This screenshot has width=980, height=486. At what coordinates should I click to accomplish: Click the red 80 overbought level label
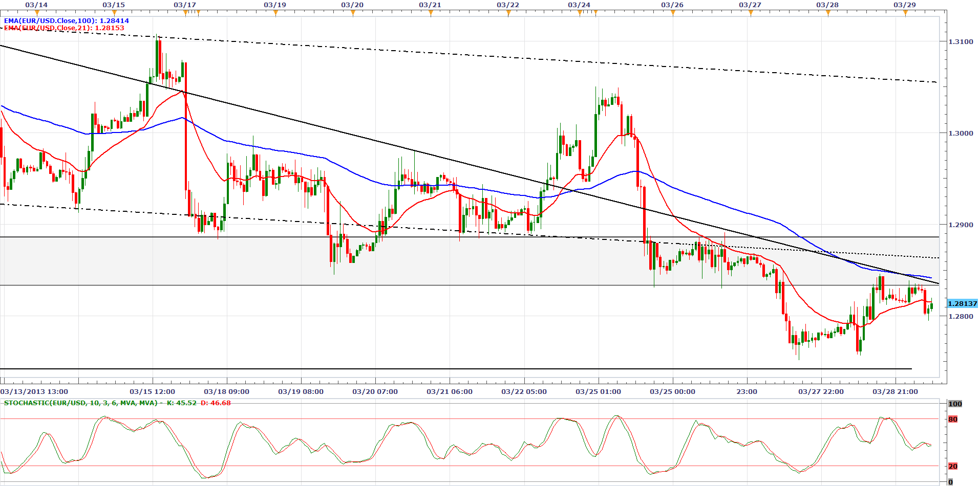point(952,419)
